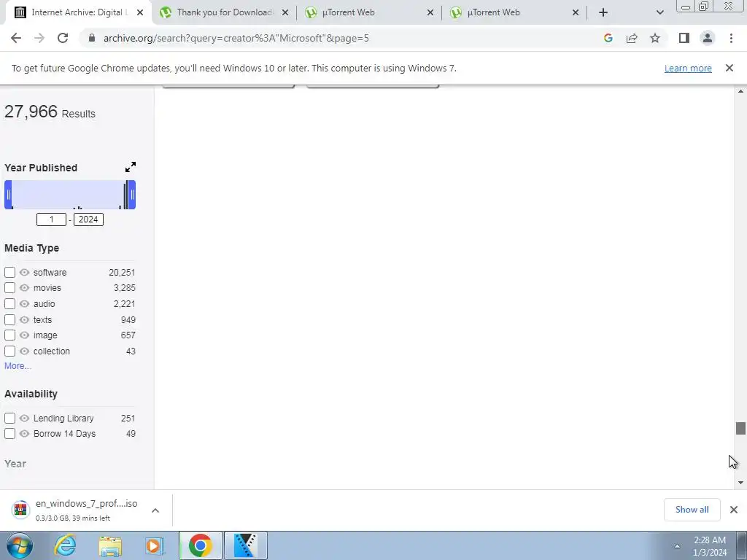The image size is (747, 560).
Task: Open Windows Media Player from taskbar
Action: [x=154, y=545]
